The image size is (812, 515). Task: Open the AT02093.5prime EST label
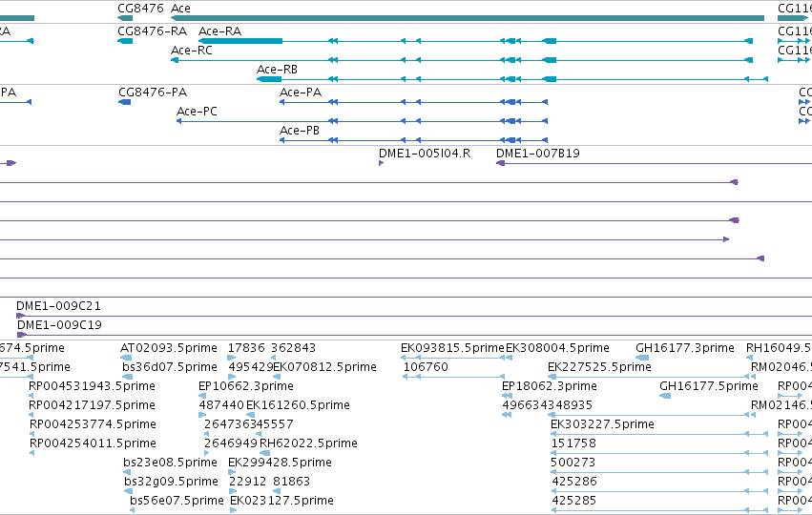[x=169, y=348]
